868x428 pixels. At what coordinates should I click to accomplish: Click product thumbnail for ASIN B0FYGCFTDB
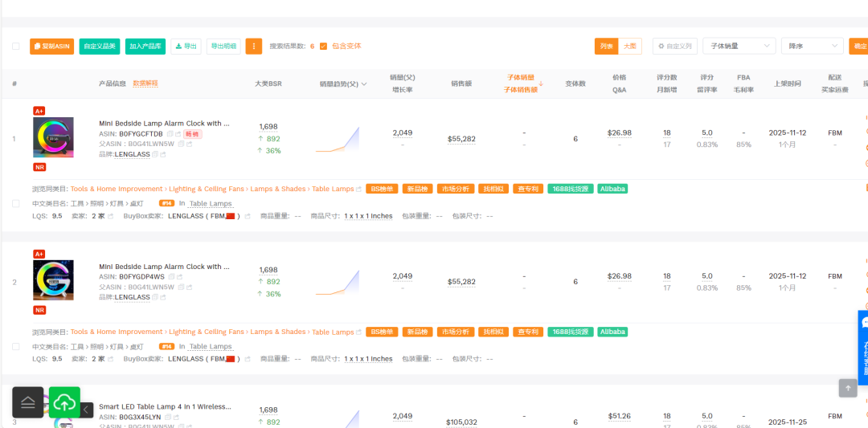(53, 137)
